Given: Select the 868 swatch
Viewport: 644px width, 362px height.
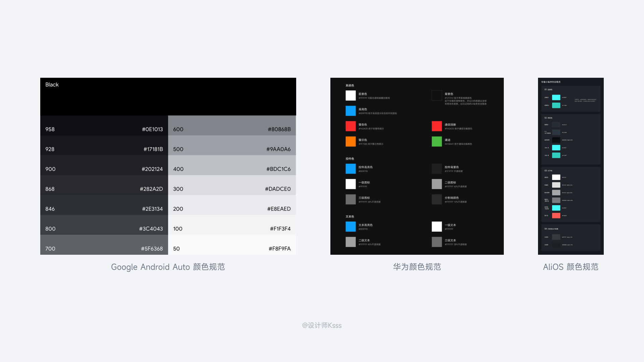Looking at the screenshot, I should point(104,185).
